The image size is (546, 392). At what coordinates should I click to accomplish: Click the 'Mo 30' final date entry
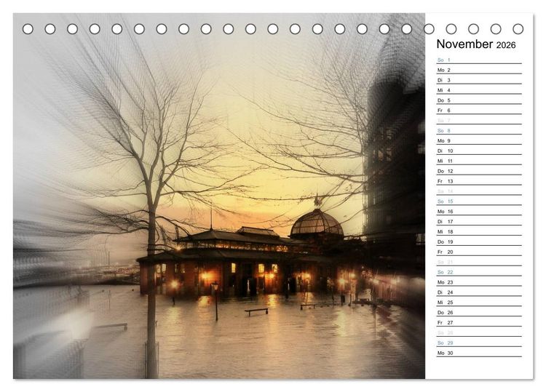479,352
